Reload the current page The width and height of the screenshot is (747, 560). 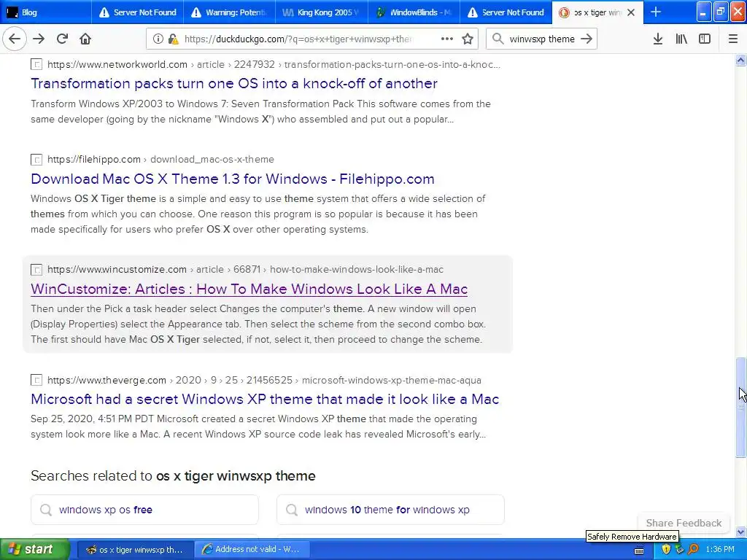62,39
